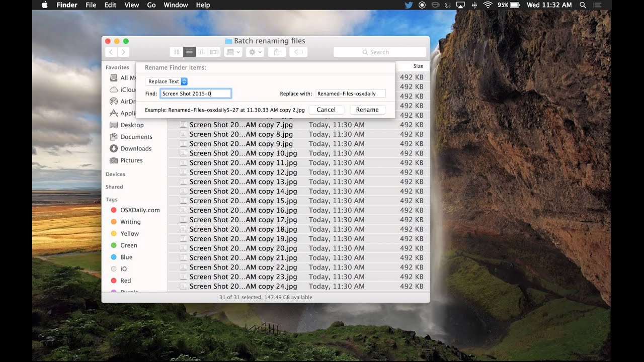
Task: Open Notification Center from menu bar
Action: (597, 5)
